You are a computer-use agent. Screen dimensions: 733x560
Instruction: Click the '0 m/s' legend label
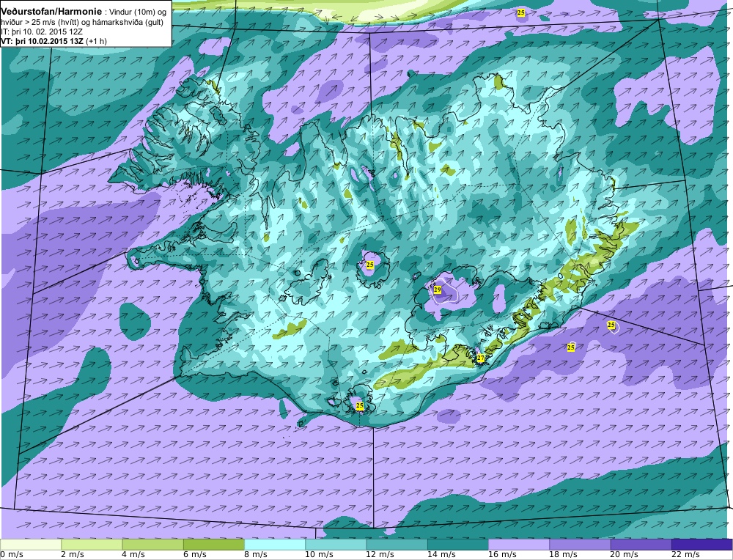coord(12,555)
